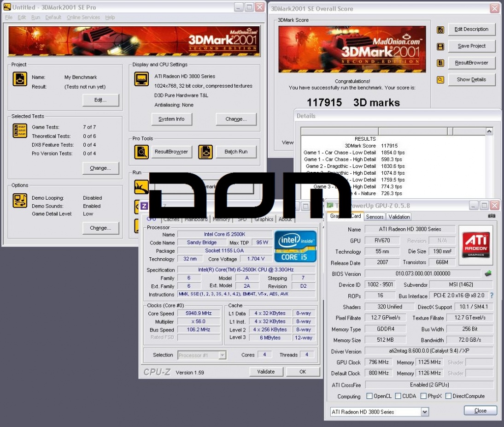Click the ResultBrowser magnifier icon in Pro Tools
Screen dimensions: 504x427
pos(141,152)
